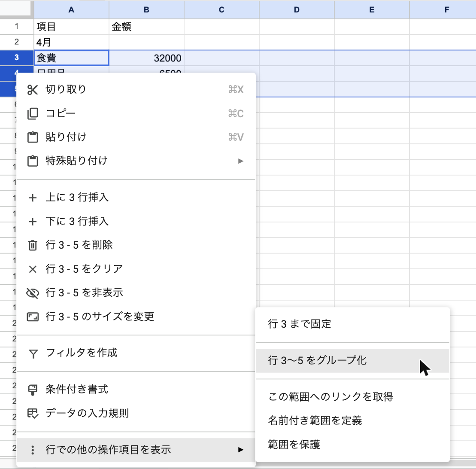Select この範囲へのリンクを取得
Viewport: 476px width, 469px height.
pyautogui.click(x=352, y=397)
